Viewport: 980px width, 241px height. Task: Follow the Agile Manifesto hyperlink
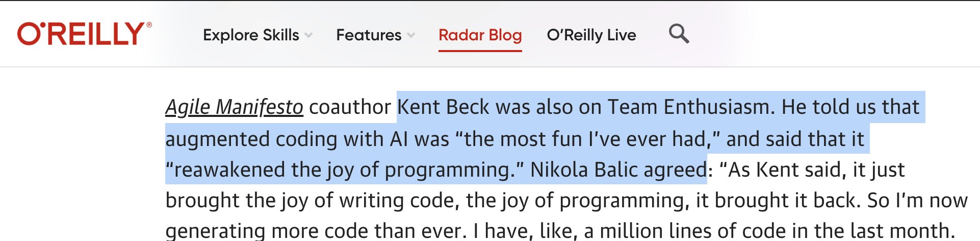(235, 107)
